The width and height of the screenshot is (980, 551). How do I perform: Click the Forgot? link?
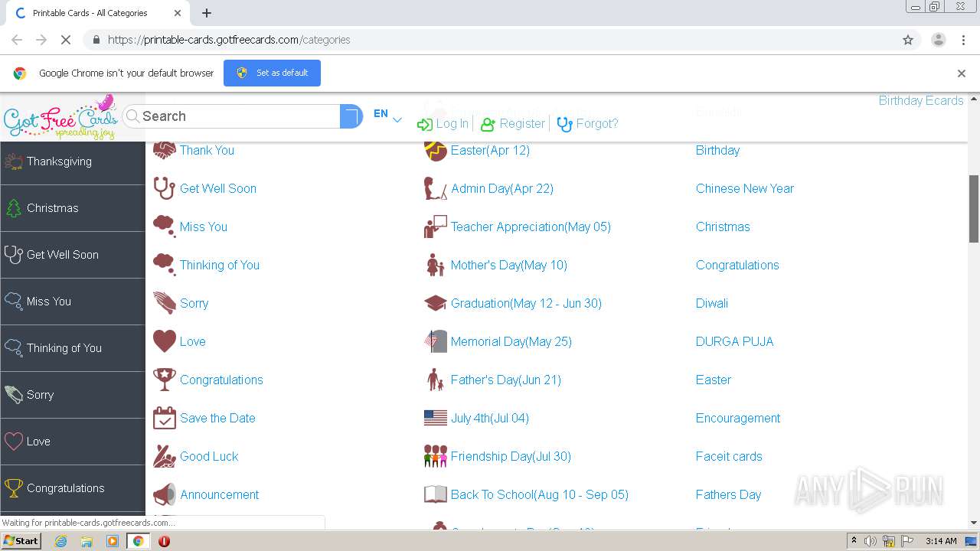point(587,123)
